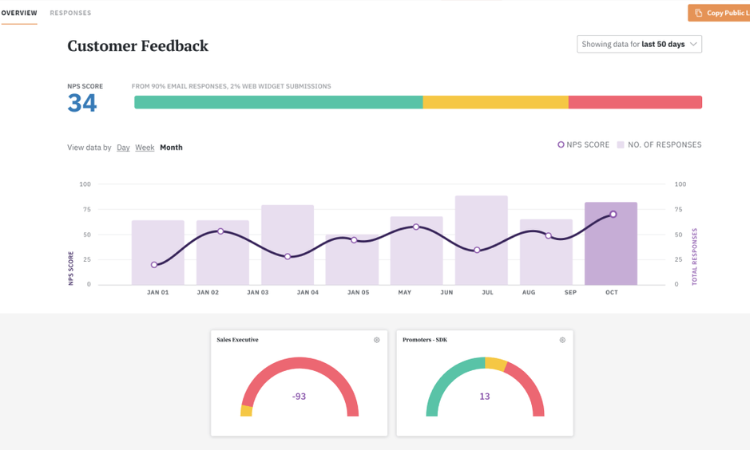Select the OCT NPS score data point

(x=613, y=214)
